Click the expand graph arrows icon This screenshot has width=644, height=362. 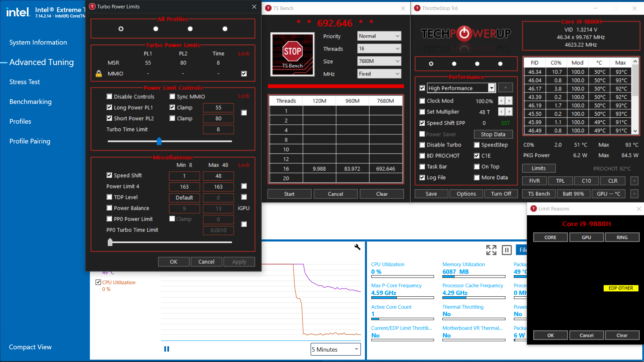click(491, 250)
